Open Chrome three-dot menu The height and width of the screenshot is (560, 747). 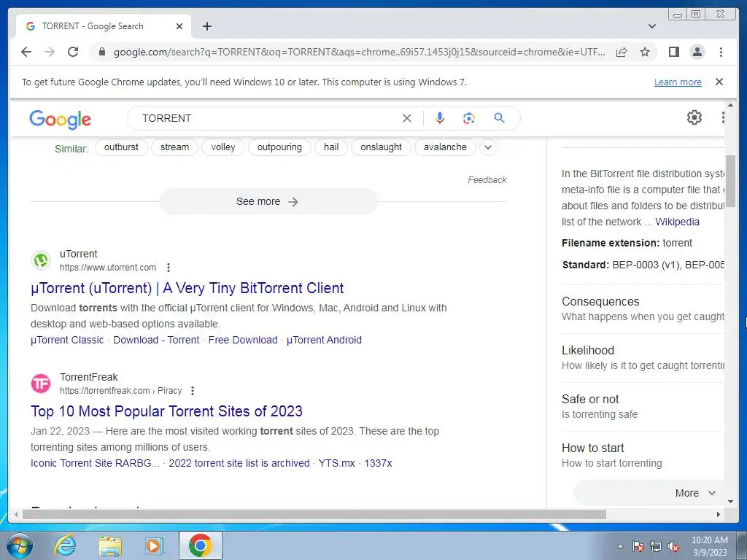(x=721, y=52)
